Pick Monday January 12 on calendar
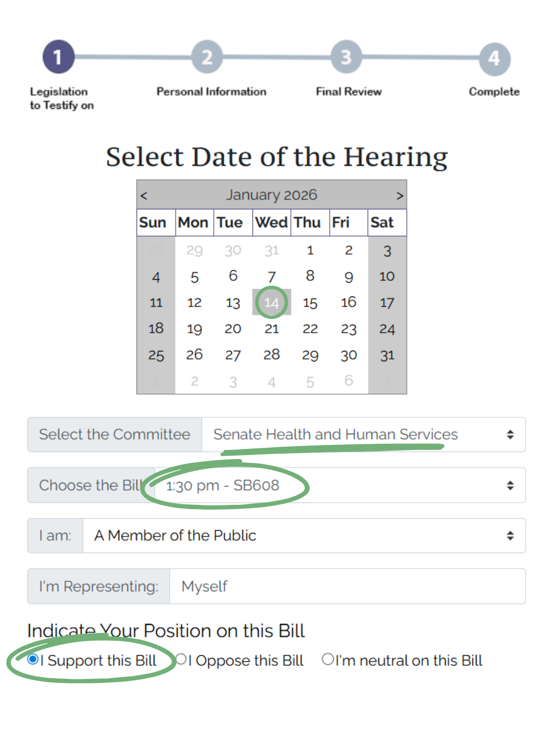 coord(195,303)
